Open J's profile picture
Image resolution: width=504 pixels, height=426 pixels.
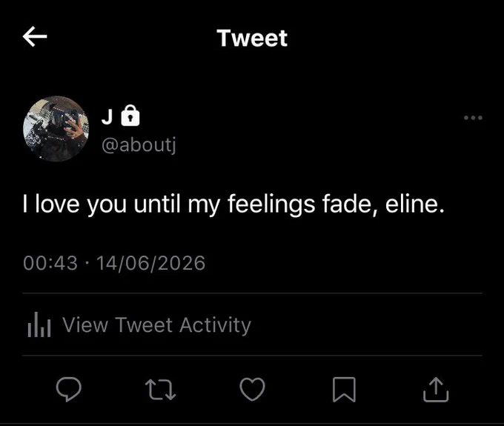(x=56, y=129)
